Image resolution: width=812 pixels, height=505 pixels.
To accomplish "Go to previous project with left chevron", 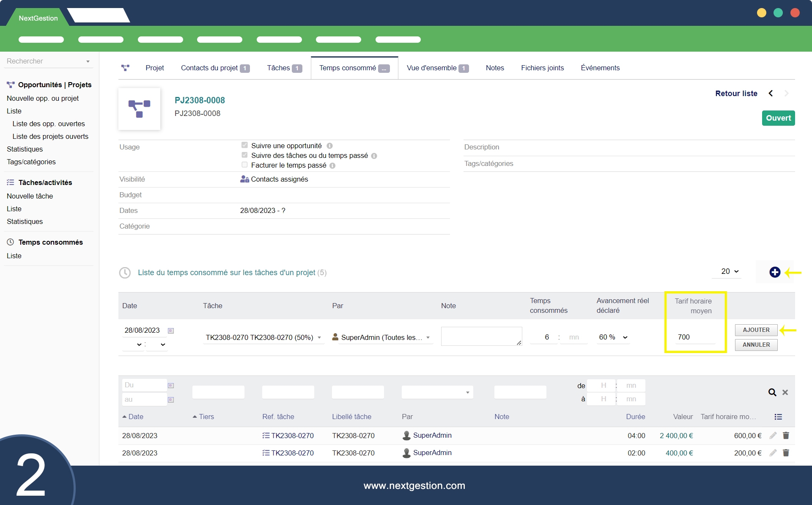I will (771, 94).
